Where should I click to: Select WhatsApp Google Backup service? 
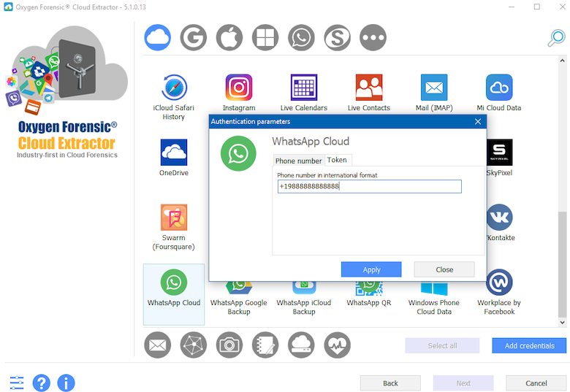pyautogui.click(x=239, y=299)
